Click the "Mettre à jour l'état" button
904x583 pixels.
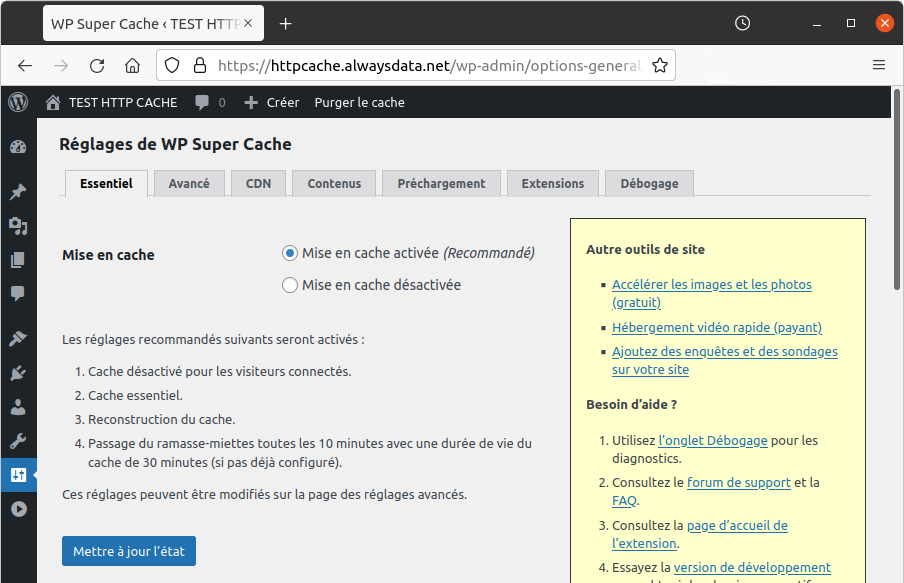129,551
